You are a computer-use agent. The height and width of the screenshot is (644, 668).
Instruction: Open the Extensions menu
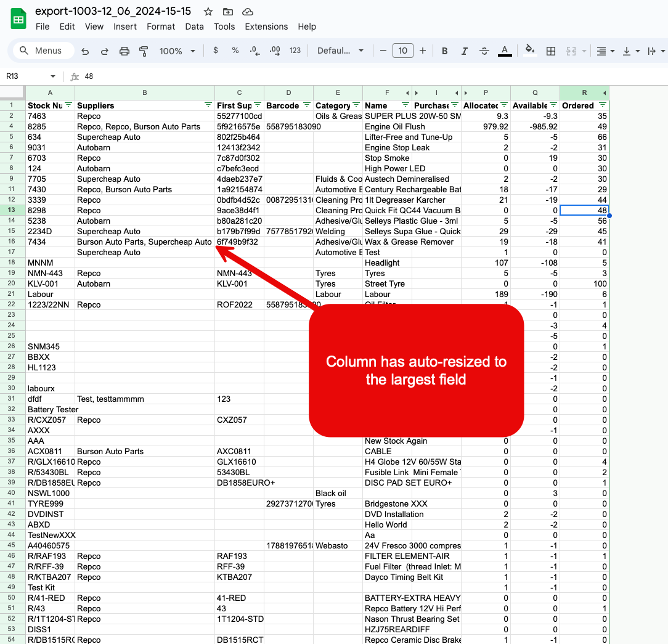click(x=266, y=27)
